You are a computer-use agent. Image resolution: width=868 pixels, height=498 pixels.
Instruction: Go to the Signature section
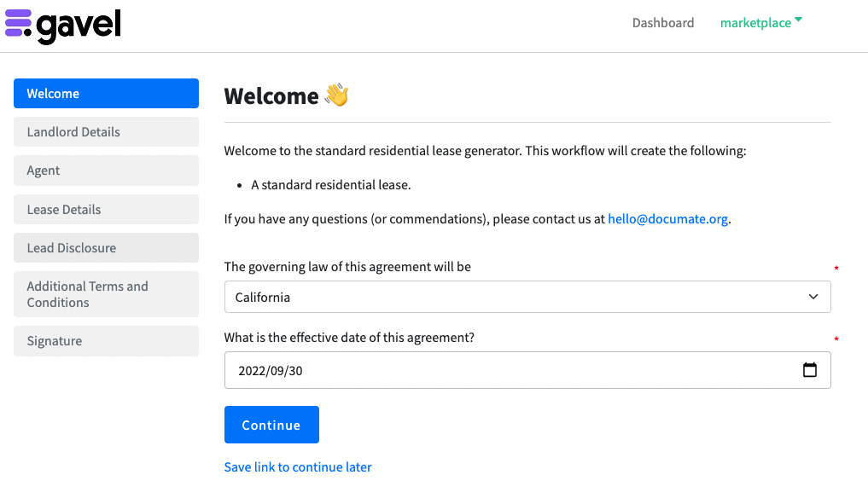point(106,341)
